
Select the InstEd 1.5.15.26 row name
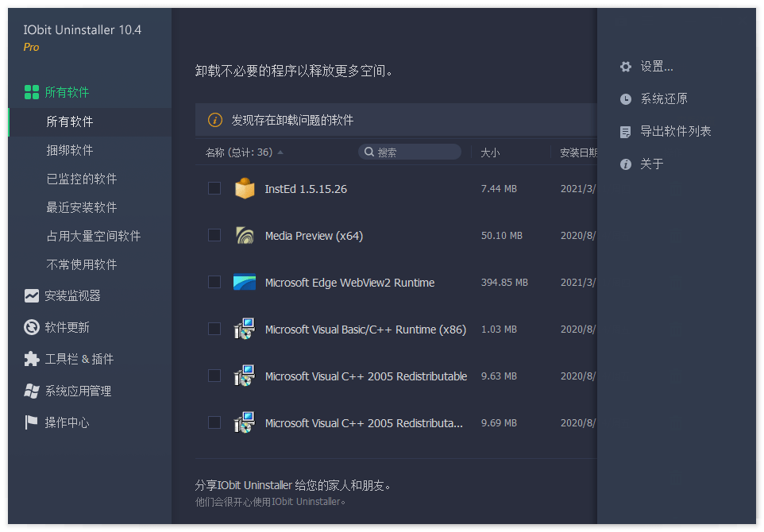tap(306, 189)
